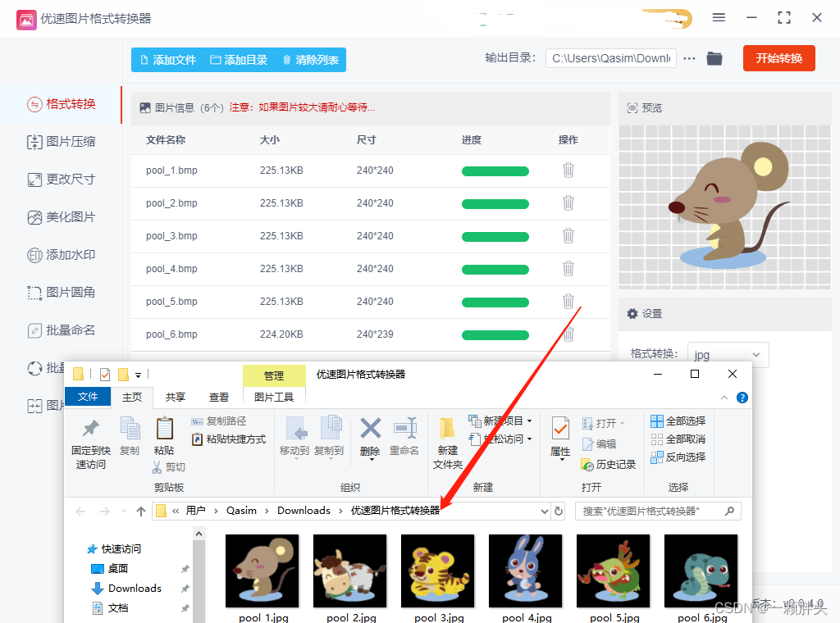Viewport: 840px width, 623px height.
Task: Select the 批量命名 batch rename tool
Action: pyautogui.click(x=62, y=330)
